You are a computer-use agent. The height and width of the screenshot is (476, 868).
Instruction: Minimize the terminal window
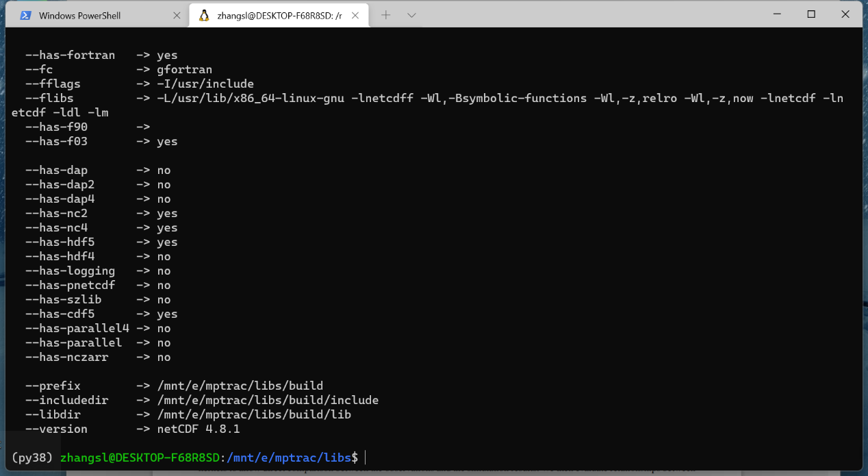[778, 14]
